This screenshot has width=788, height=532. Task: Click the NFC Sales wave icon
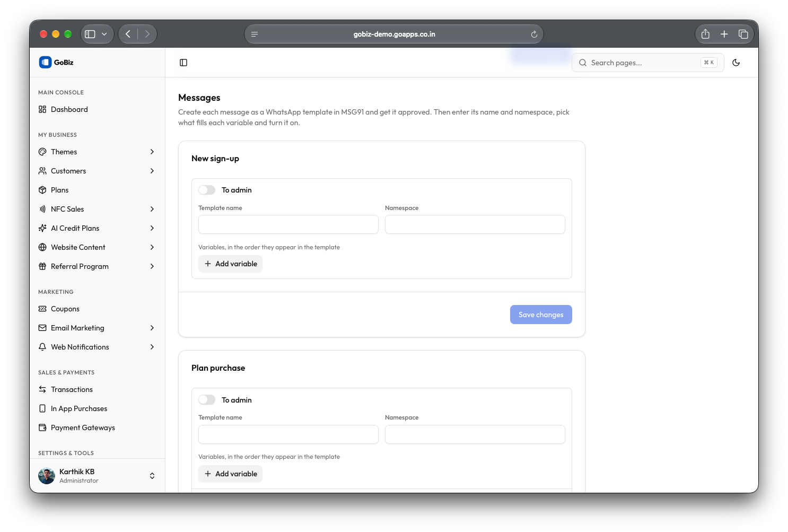tap(42, 209)
